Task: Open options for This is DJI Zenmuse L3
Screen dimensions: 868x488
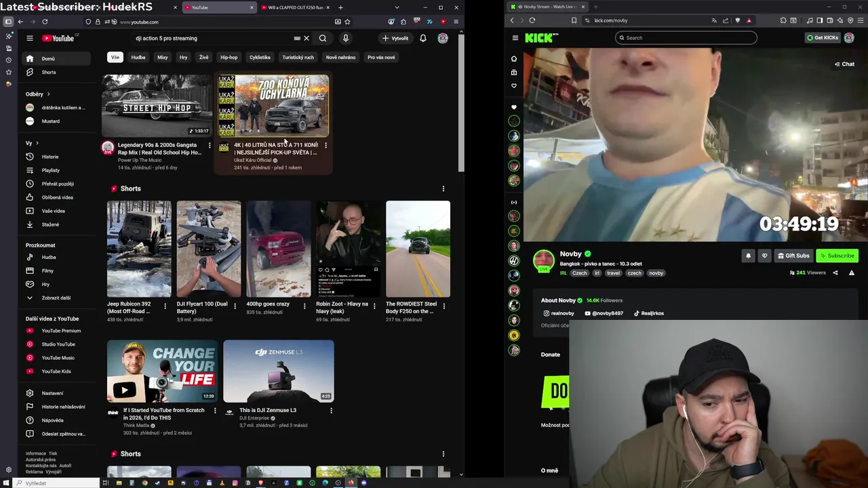Action: pos(331,411)
